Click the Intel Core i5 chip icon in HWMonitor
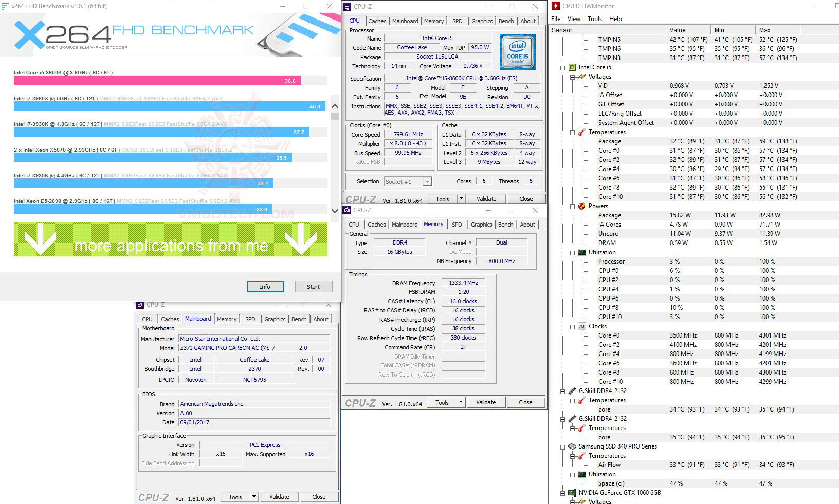Viewport: 839px width, 504px height. coord(572,67)
